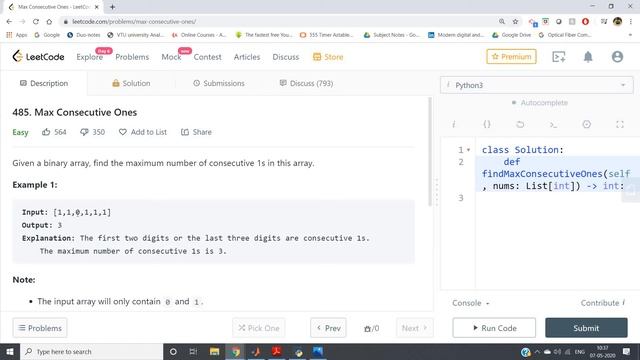The image size is (640, 360).
Task: Click the Contribute link
Action: [602, 303]
